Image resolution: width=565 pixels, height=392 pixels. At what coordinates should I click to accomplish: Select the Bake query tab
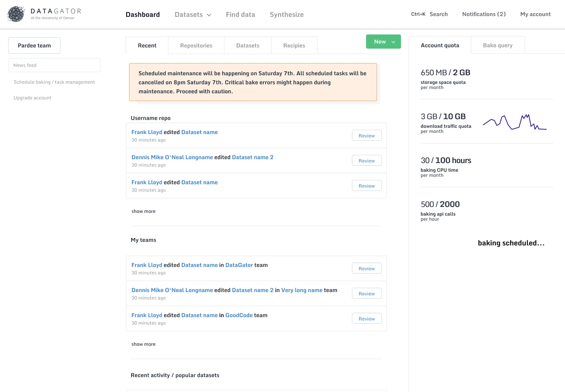tap(498, 45)
